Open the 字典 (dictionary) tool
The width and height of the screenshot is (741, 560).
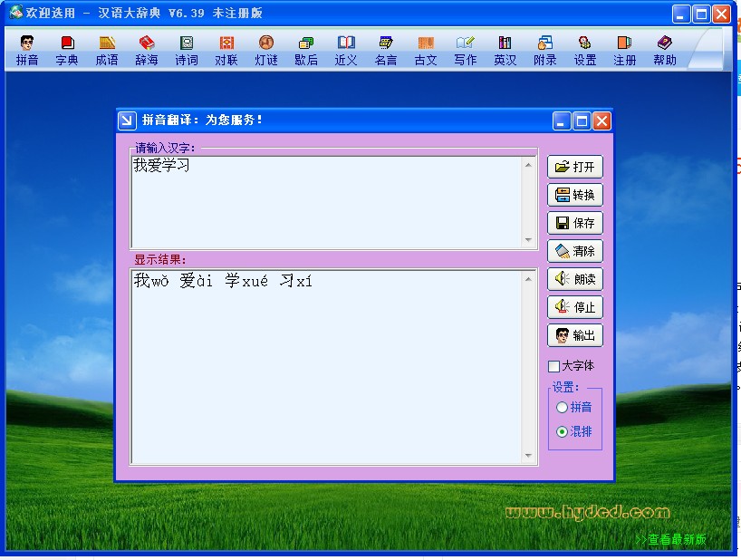[66, 50]
